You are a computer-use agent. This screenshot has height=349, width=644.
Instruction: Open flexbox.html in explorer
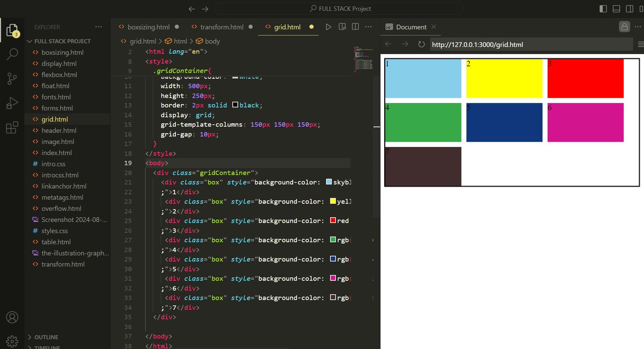59,75
